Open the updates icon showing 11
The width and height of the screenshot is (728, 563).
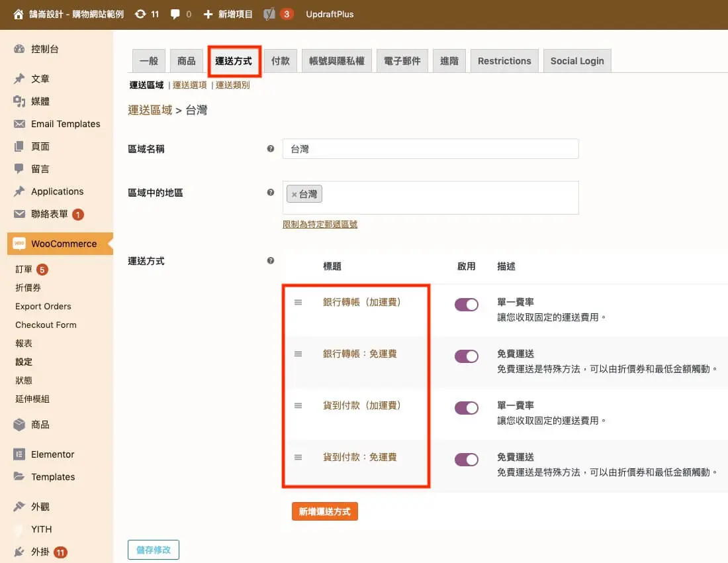click(140, 15)
